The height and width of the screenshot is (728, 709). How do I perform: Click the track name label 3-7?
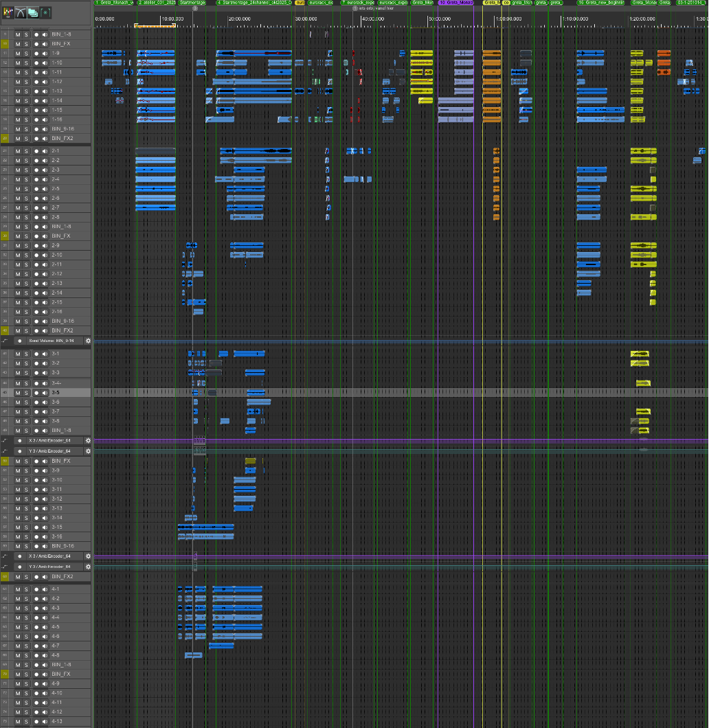[56, 411]
